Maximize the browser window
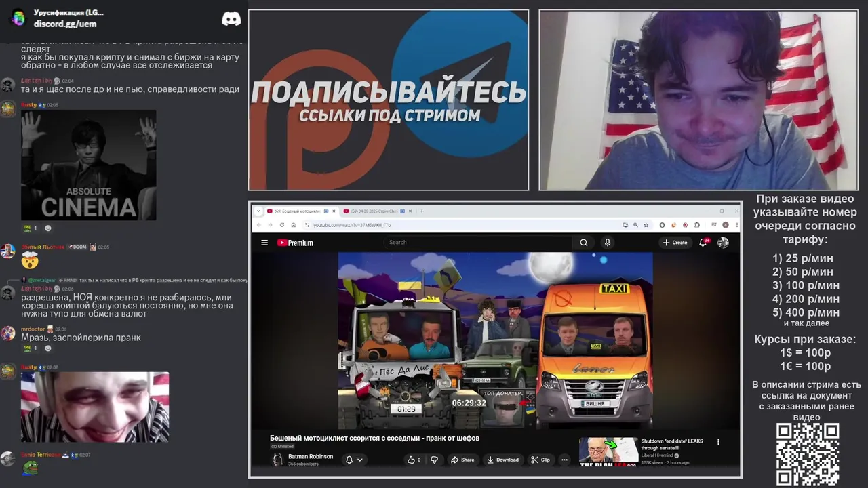Image resolution: width=868 pixels, height=488 pixels. (722, 211)
